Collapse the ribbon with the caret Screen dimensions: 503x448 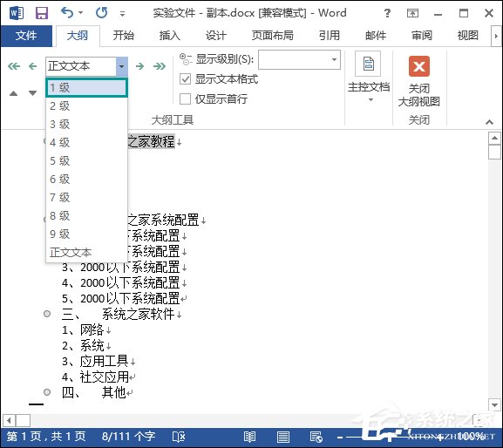(x=489, y=122)
